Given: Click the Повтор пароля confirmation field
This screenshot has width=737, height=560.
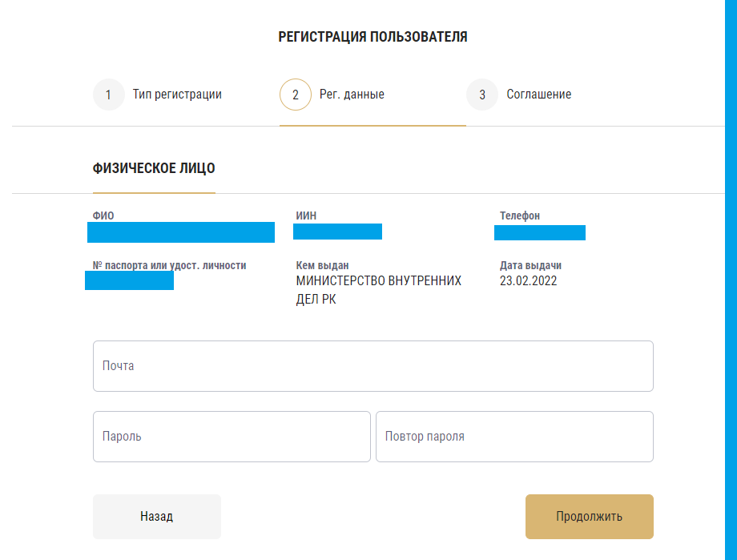Looking at the screenshot, I should click(x=513, y=437).
